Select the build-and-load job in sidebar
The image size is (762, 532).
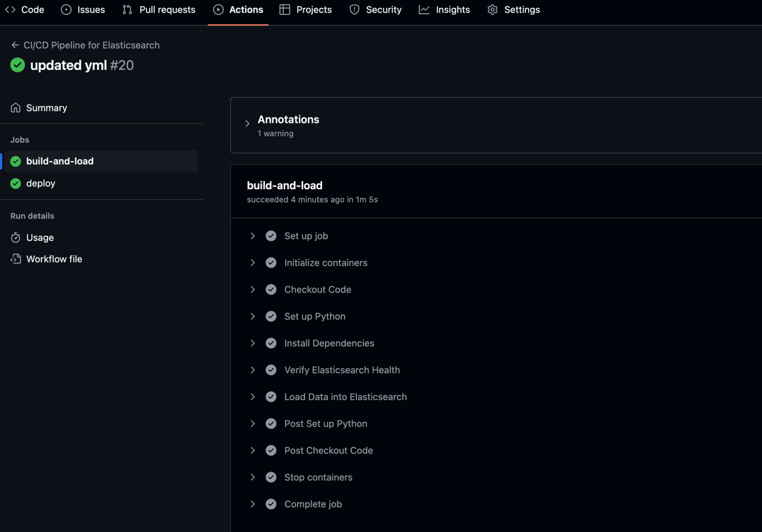tap(101, 161)
